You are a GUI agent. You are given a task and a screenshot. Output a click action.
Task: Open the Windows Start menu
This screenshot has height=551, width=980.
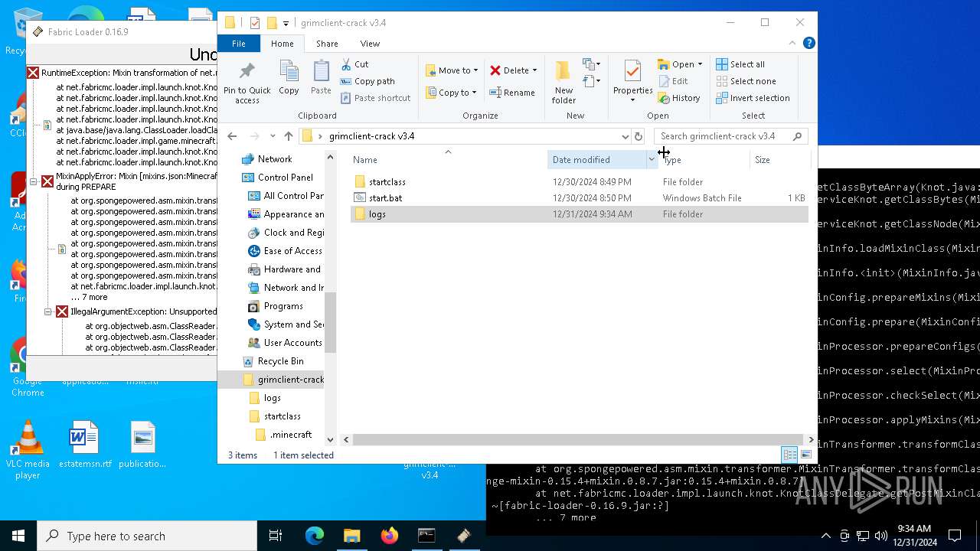pos(18,536)
